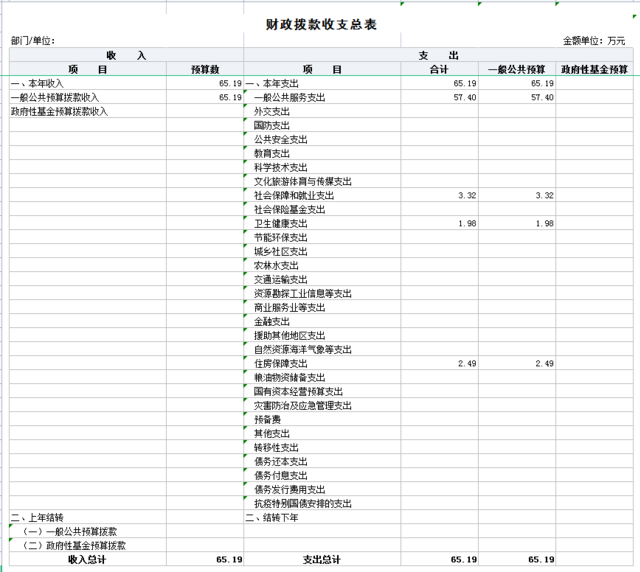Click the 支出总计 cell in bottom row
The width and height of the screenshot is (640, 572).
point(322,560)
